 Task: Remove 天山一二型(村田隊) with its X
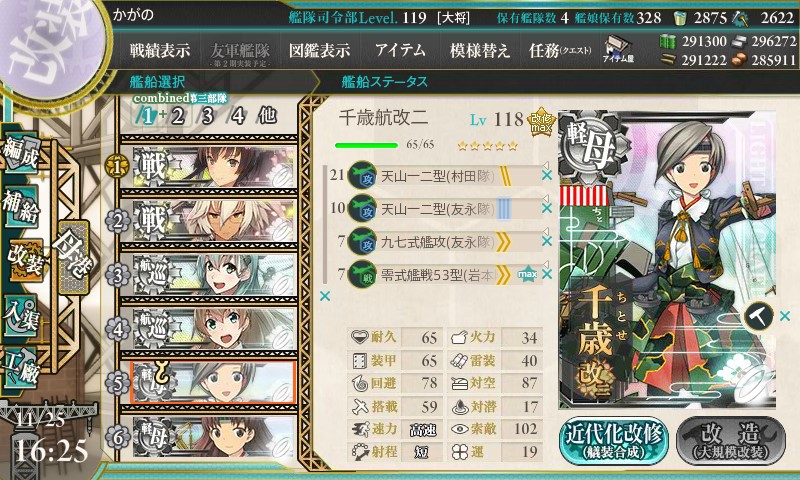(x=546, y=175)
